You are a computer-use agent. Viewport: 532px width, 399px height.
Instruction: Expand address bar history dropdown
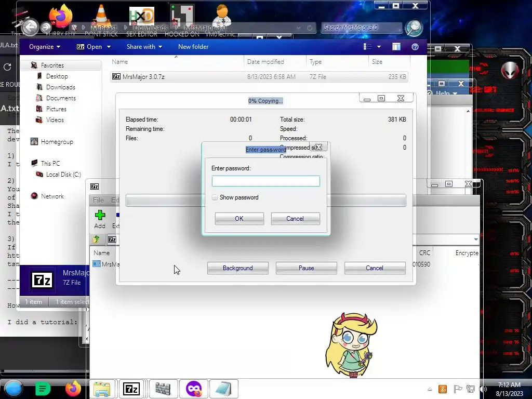pyautogui.click(x=298, y=28)
